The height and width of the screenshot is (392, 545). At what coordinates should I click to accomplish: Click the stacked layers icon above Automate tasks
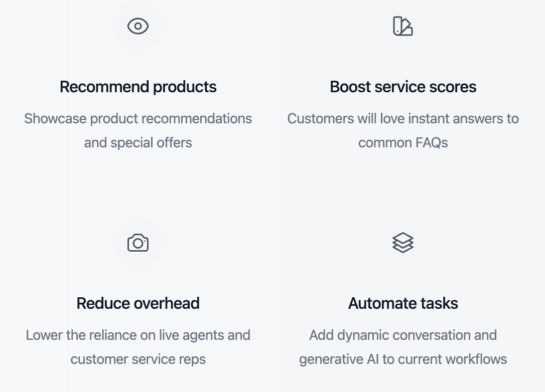403,243
